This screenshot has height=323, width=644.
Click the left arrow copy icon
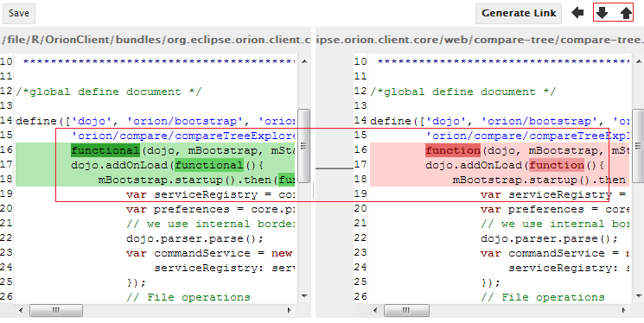point(577,13)
